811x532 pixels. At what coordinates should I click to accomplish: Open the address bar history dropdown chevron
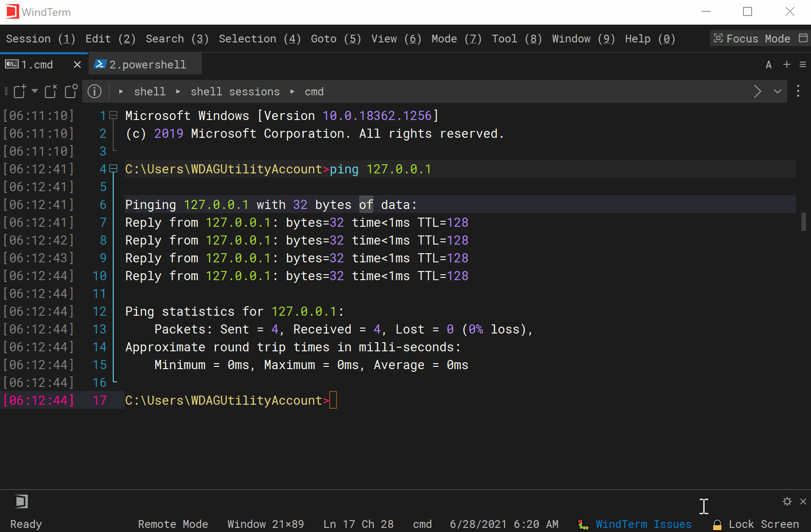tap(778, 91)
